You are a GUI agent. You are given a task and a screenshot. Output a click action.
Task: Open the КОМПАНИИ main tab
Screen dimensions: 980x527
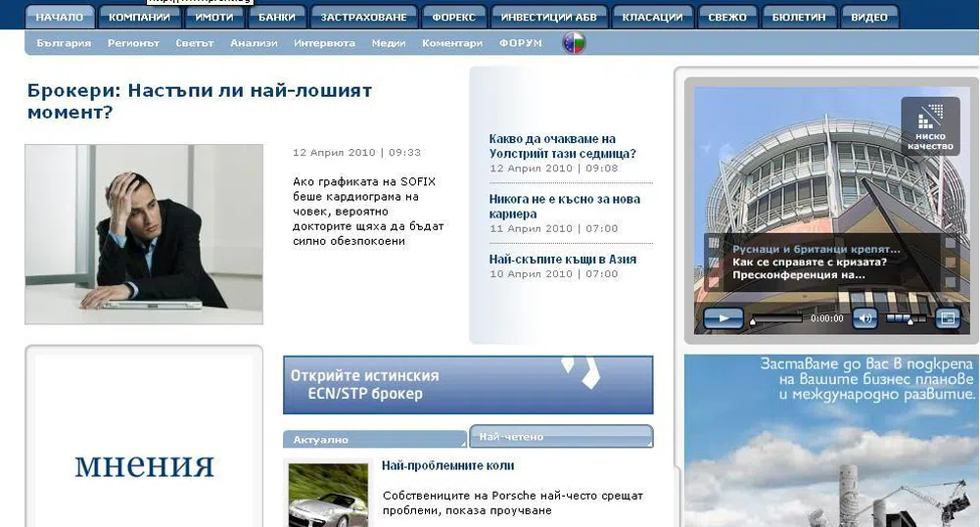pyautogui.click(x=139, y=17)
